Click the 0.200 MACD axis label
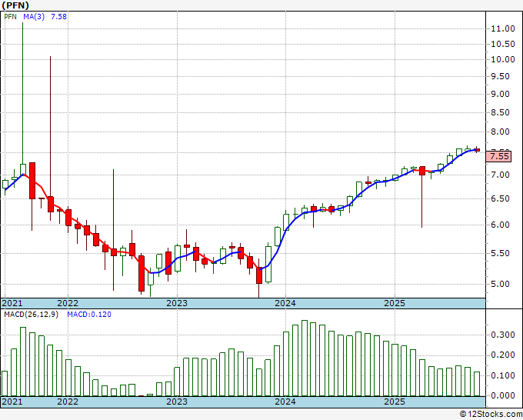Screen dimensions: 523x420 (x=503, y=355)
